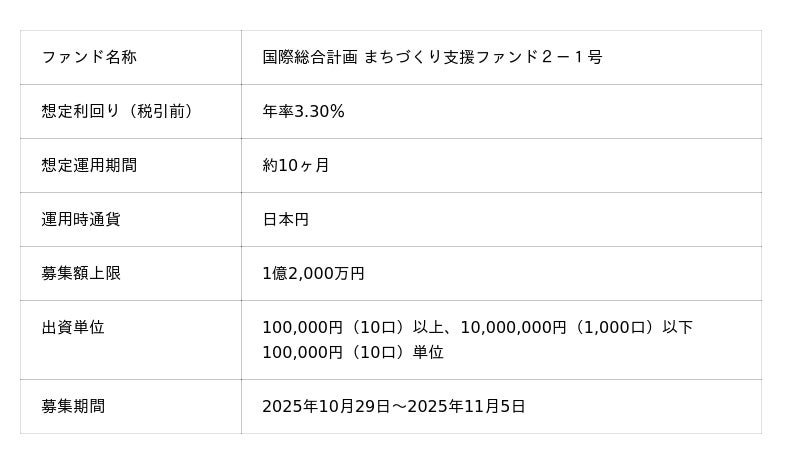Click the 募集期間 label cell
Image resolution: width=800 pixels, height=464 pixels.
tap(73, 406)
